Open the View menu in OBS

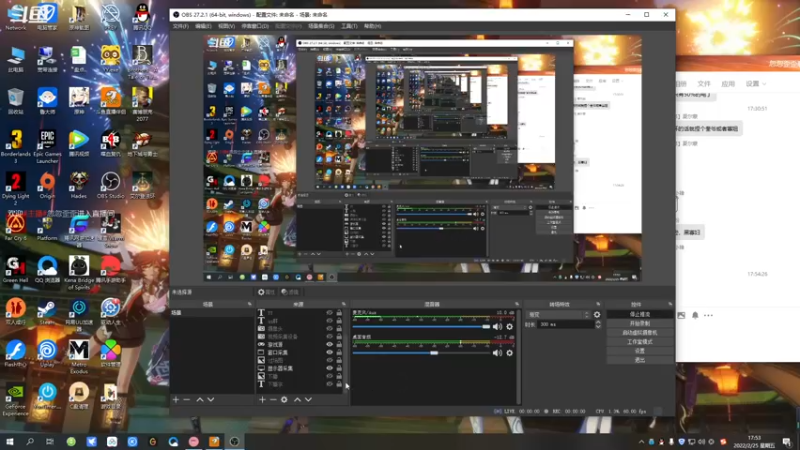click(x=227, y=26)
